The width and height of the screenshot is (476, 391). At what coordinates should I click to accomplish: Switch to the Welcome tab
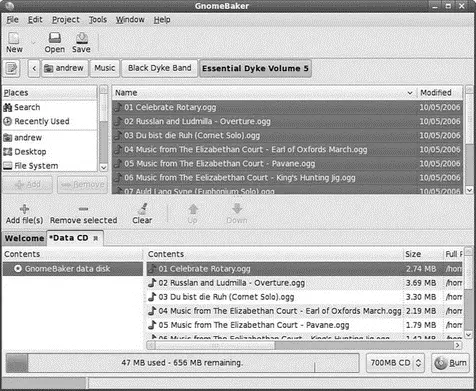coord(24,238)
